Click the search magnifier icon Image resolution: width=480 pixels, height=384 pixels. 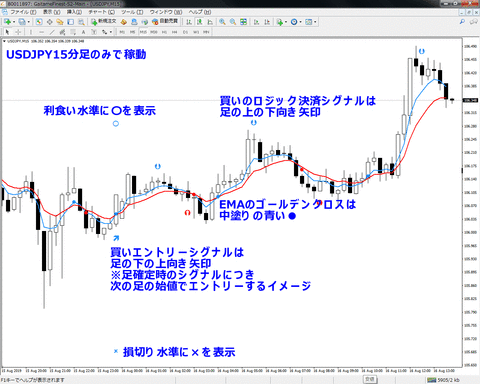462,22
